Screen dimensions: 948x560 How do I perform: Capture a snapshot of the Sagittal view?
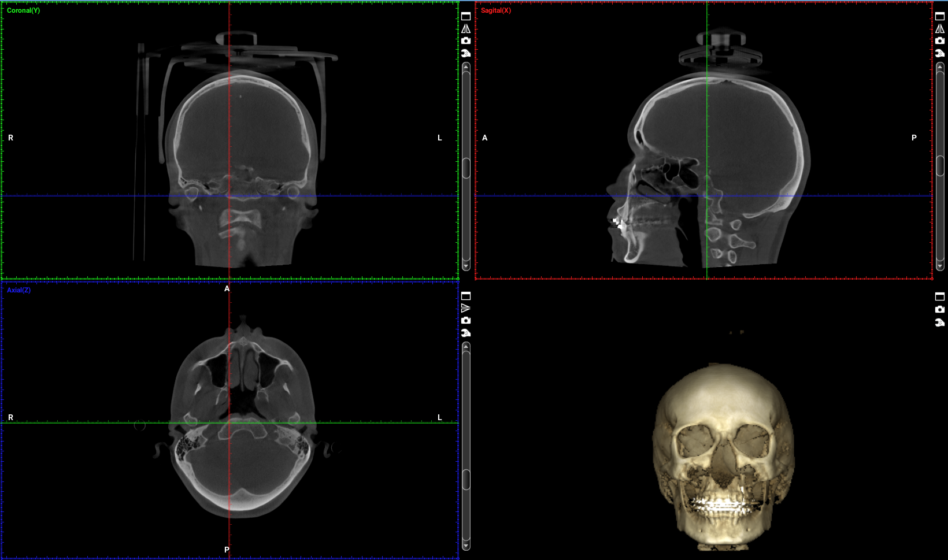(940, 40)
